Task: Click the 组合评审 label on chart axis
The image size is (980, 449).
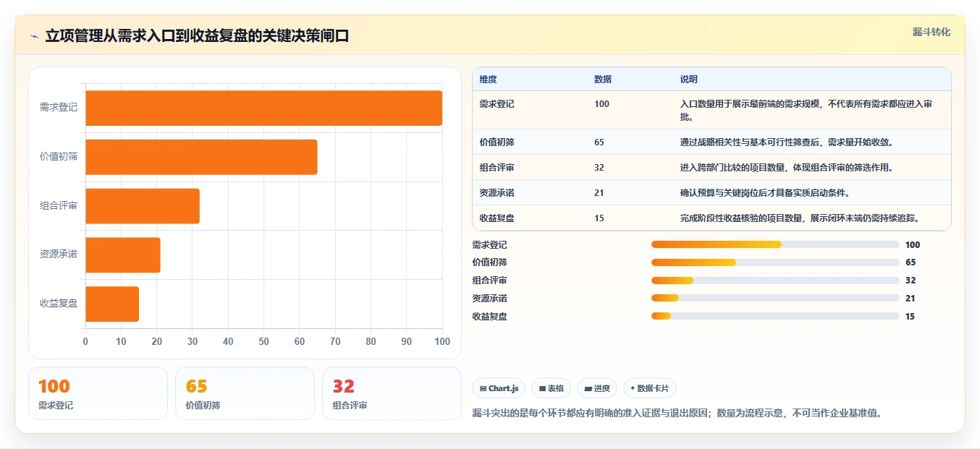Action: pyautogui.click(x=59, y=206)
